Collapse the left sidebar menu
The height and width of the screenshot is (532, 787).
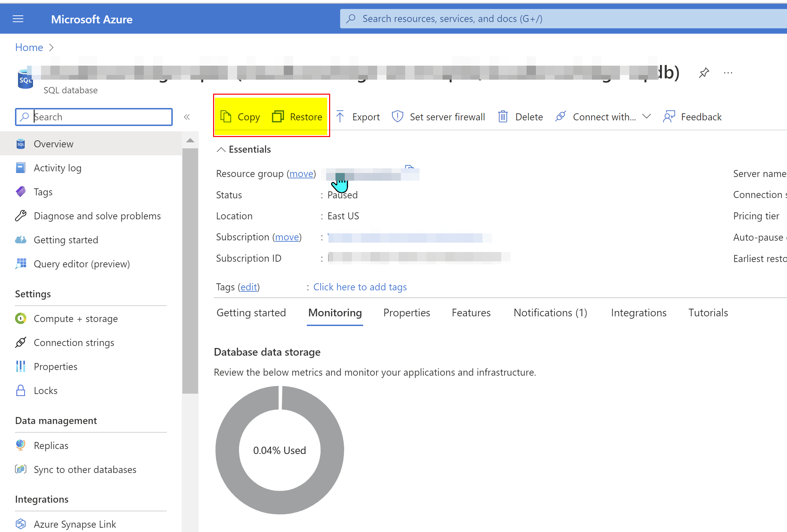187,117
